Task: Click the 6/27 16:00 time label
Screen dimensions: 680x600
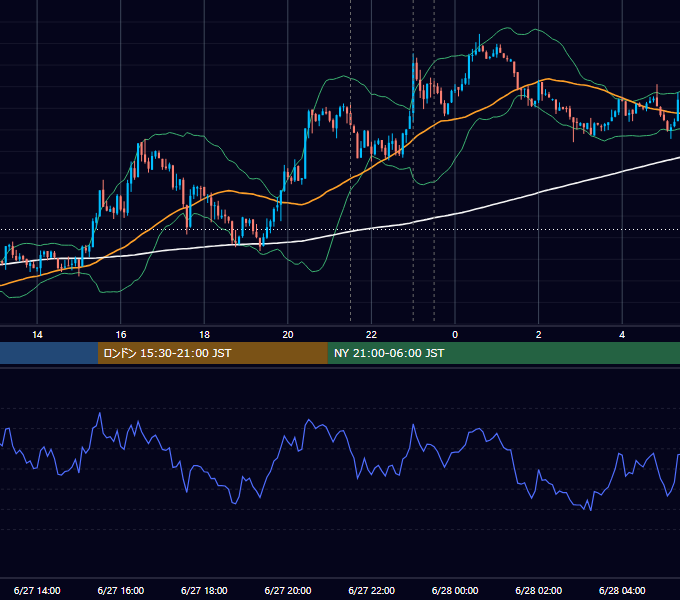Action: click(121, 590)
